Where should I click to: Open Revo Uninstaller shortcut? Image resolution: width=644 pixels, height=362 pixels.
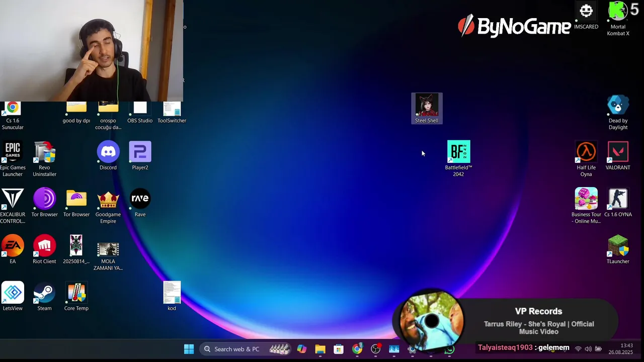[44, 159]
